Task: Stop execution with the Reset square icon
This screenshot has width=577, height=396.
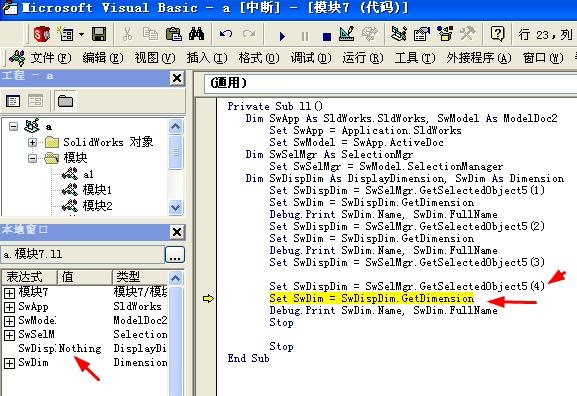Action: (326, 36)
